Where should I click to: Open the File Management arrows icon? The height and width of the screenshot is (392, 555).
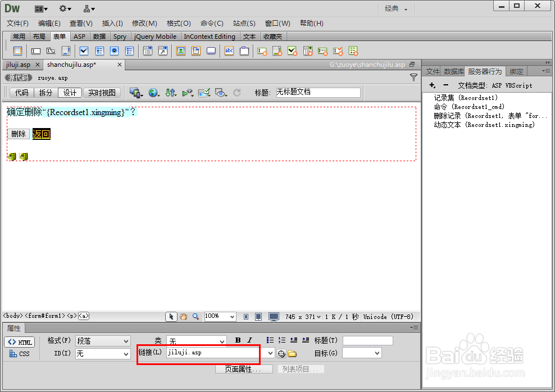point(171,93)
